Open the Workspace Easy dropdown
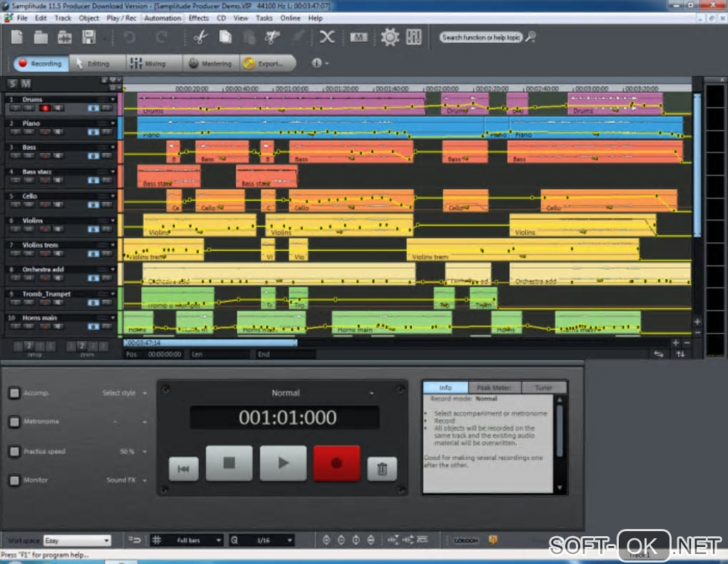The height and width of the screenshot is (564, 728). click(77, 540)
